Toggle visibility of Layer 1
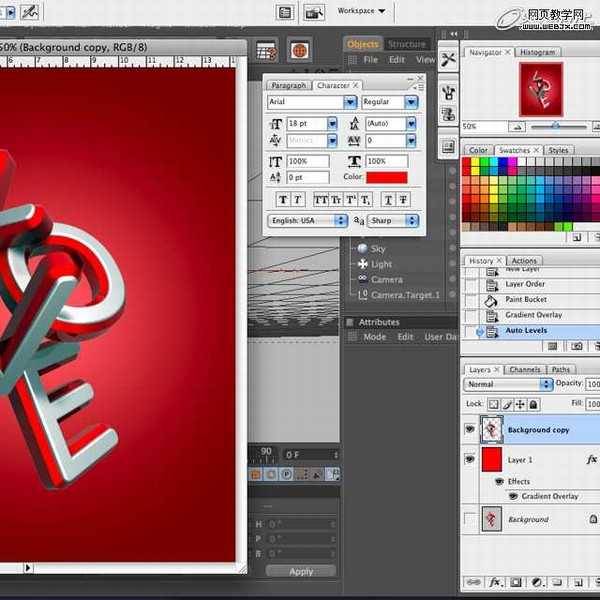600x600 pixels. point(470,459)
